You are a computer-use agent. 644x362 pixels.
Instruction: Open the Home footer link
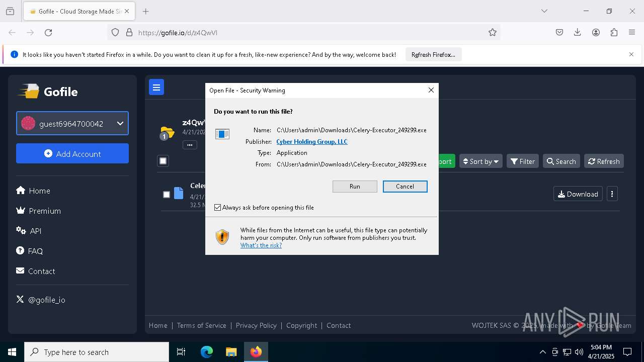(158, 325)
